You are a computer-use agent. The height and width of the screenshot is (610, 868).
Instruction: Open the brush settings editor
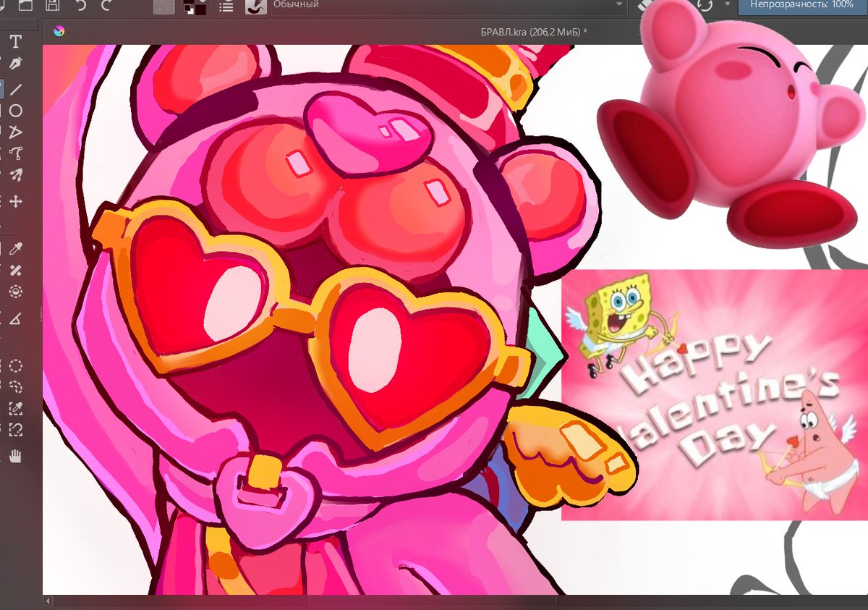click(x=226, y=7)
